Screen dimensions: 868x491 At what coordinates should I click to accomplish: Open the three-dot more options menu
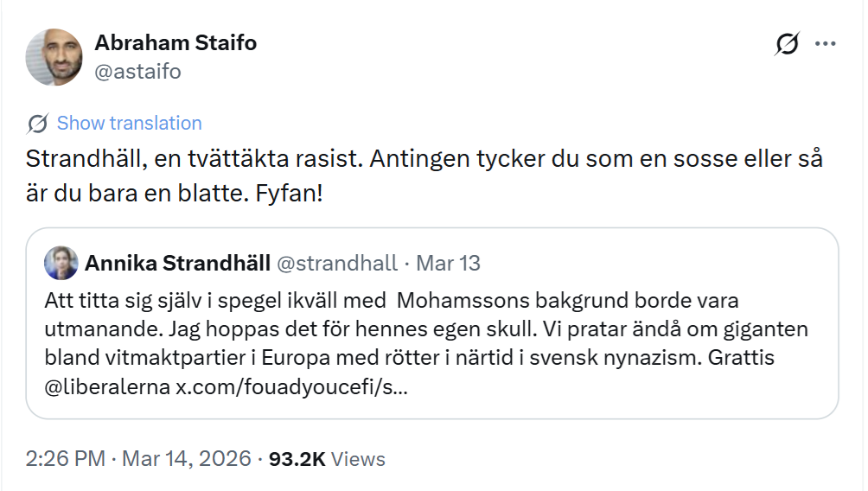click(826, 44)
